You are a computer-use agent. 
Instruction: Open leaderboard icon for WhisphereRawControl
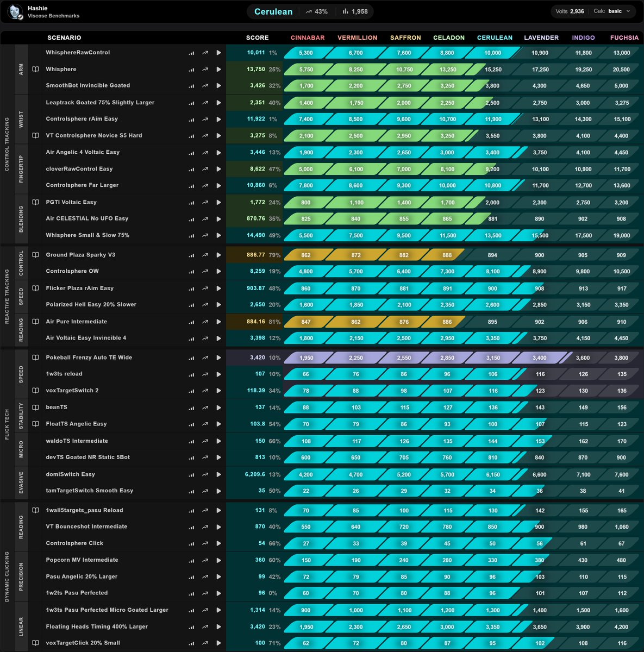click(x=191, y=53)
